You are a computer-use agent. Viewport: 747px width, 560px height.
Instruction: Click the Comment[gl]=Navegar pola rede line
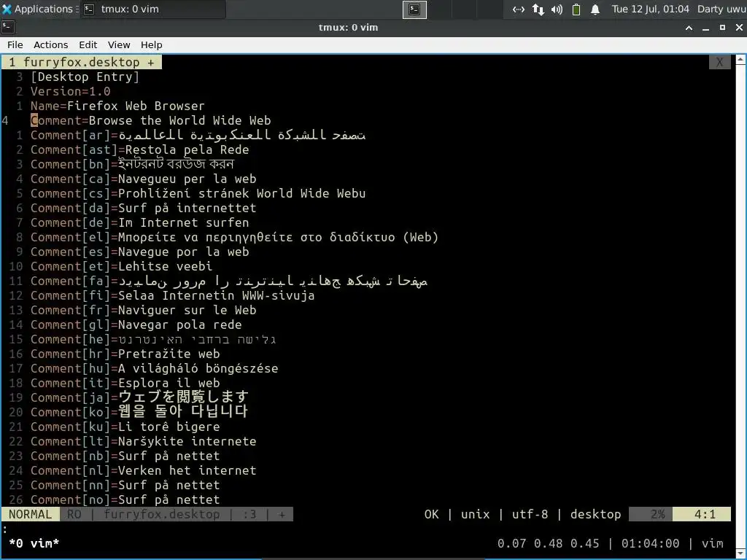pyautogui.click(x=136, y=324)
